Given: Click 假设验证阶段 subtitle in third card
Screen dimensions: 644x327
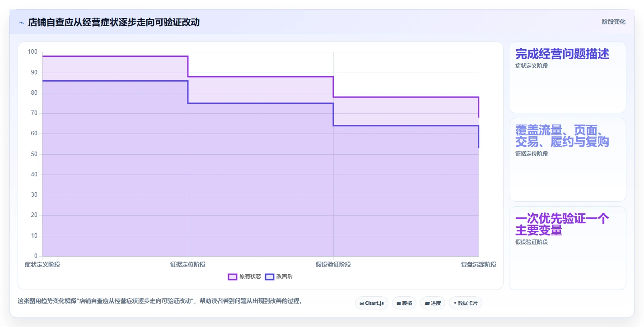Looking at the screenshot, I should click(x=532, y=242).
